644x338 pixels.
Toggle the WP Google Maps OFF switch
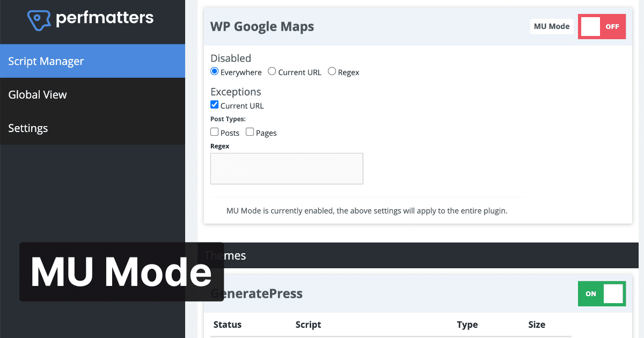[x=602, y=26]
